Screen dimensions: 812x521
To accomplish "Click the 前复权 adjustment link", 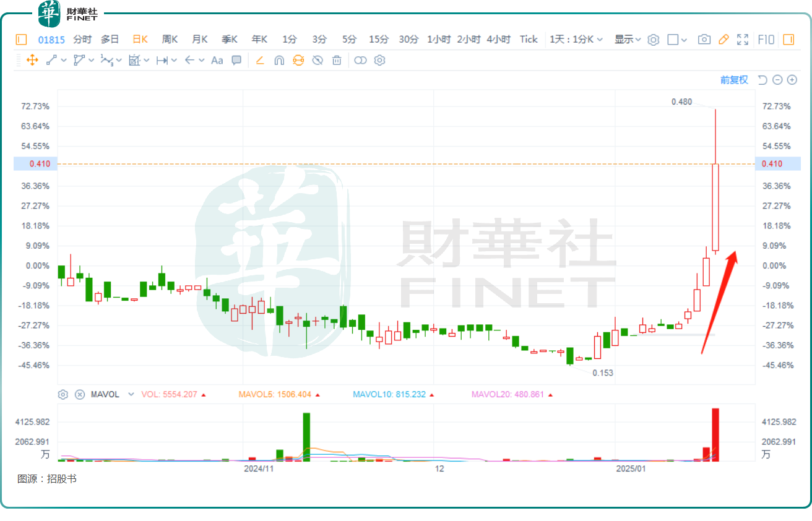I will coord(734,80).
